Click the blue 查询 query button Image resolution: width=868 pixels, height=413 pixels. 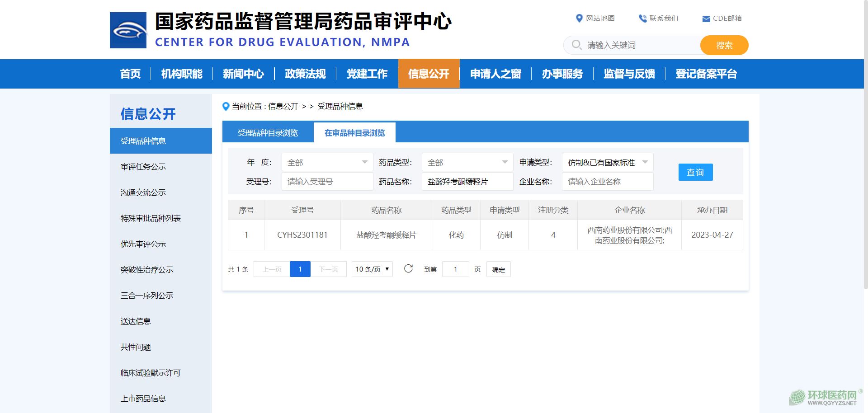coord(695,172)
